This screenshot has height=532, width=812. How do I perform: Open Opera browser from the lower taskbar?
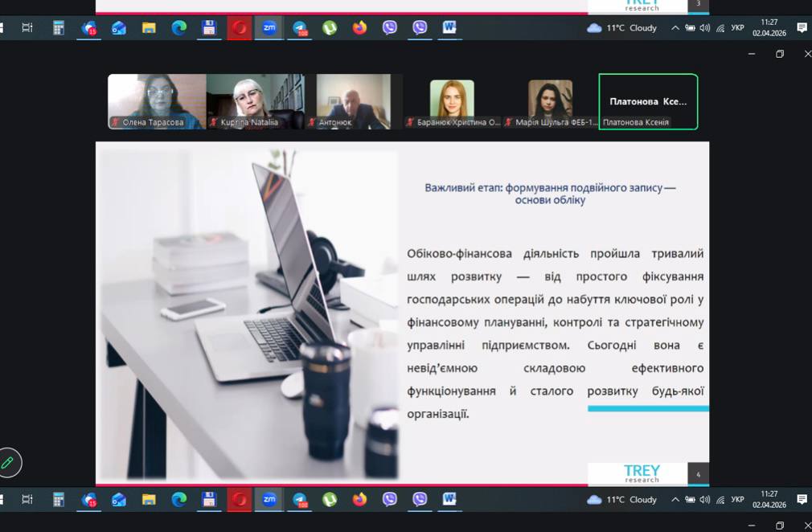click(x=239, y=499)
